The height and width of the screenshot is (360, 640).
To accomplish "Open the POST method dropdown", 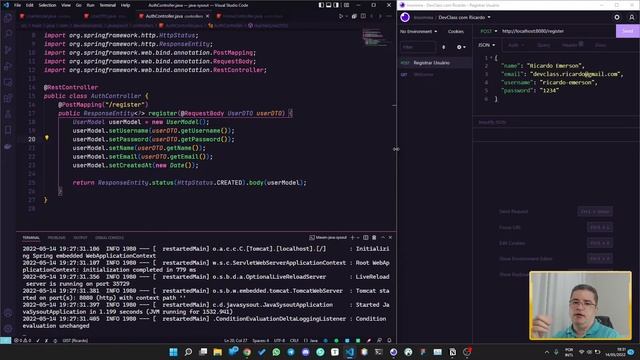I will point(489,31).
